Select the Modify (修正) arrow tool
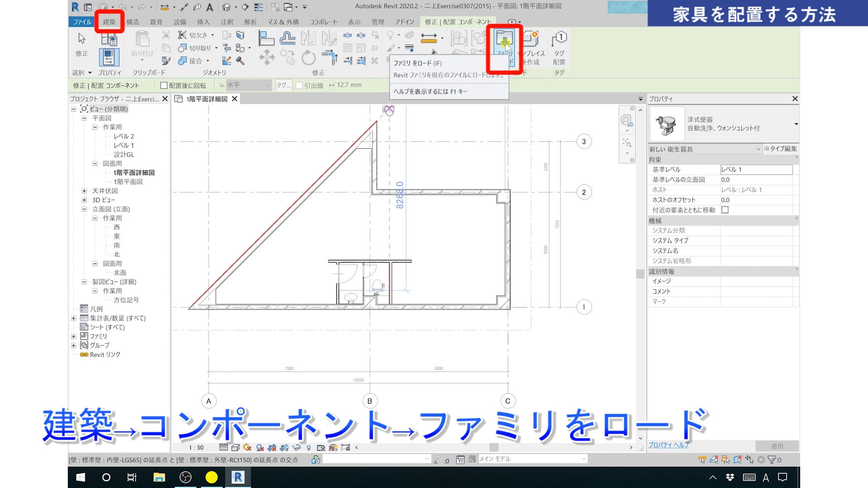Image resolution: width=868 pixels, height=488 pixels. tap(82, 40)
